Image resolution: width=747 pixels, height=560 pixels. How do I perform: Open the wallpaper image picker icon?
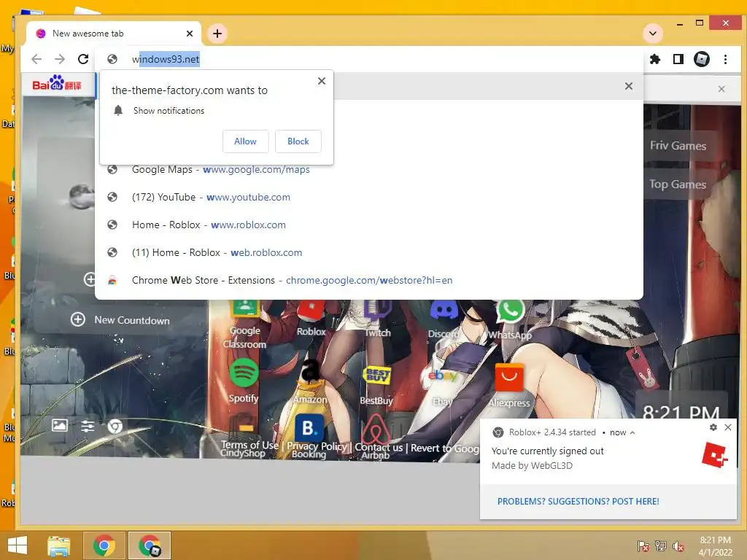(x=60, y=425)
